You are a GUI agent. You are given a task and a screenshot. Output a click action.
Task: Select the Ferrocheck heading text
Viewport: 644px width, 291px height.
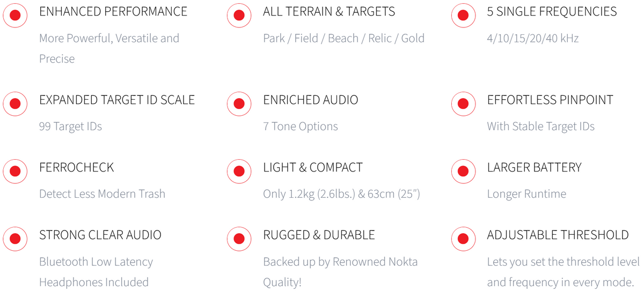(x=77, y=167)
